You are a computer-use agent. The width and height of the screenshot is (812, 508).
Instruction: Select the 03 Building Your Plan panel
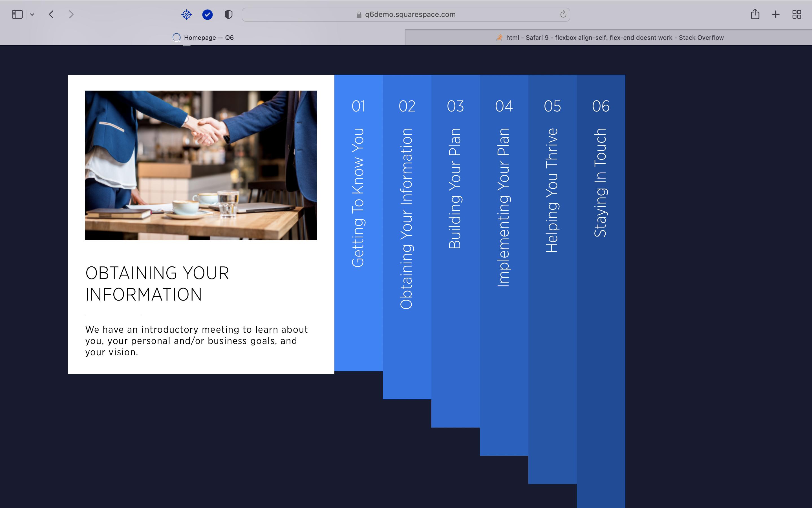(x=455, y=251)
